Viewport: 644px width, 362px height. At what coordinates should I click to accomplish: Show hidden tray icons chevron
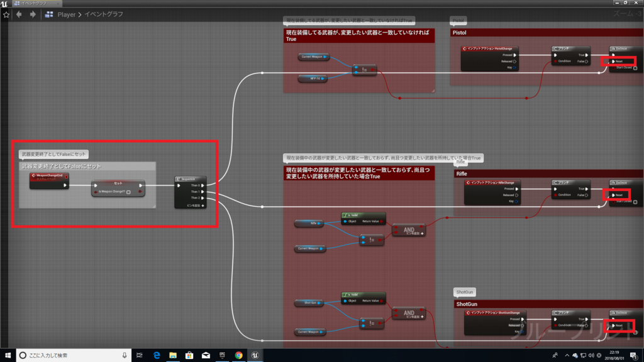click(x=567, y=356)
